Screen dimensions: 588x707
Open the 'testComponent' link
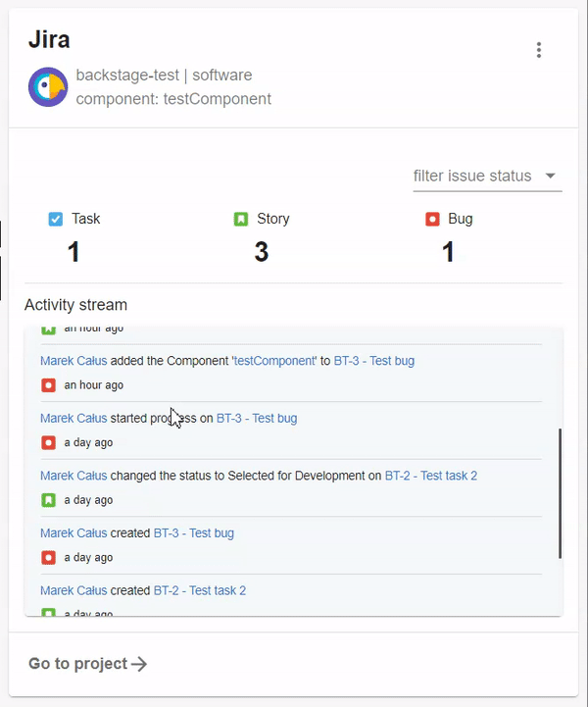click(274, 361)
